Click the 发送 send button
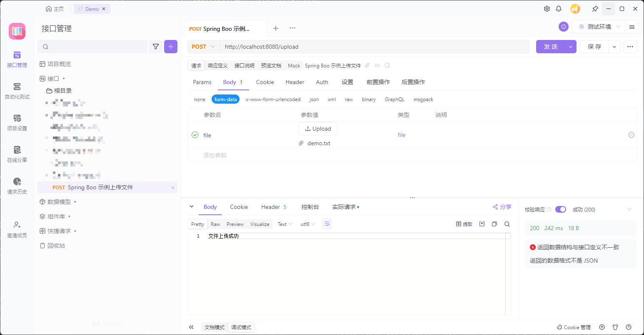Viewport: 644px width, 335px height. coord(550,47)
